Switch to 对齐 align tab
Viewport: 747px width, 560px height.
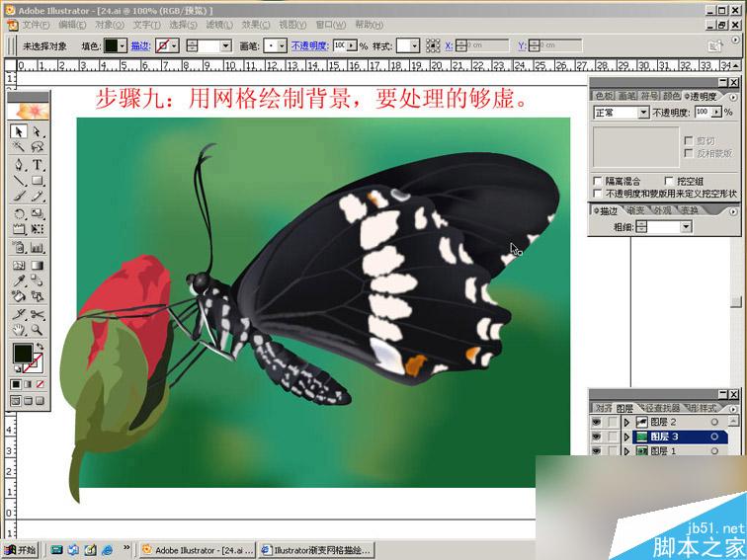(604, 408)
